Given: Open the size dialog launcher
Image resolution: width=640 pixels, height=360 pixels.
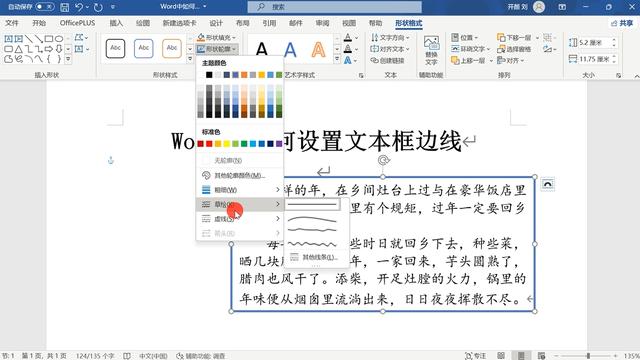Looking at the screenshot, I should (619, 76).
